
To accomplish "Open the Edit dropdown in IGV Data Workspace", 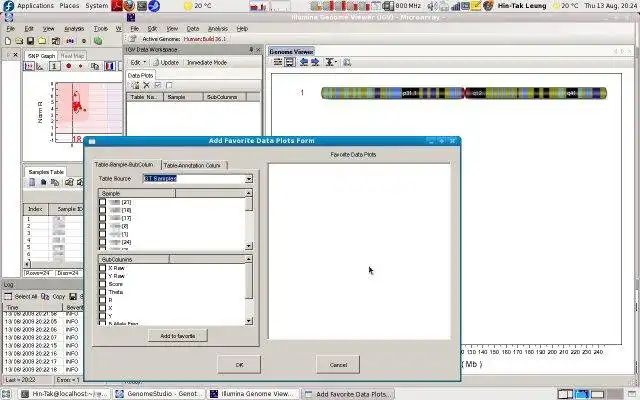I will 138,62.
